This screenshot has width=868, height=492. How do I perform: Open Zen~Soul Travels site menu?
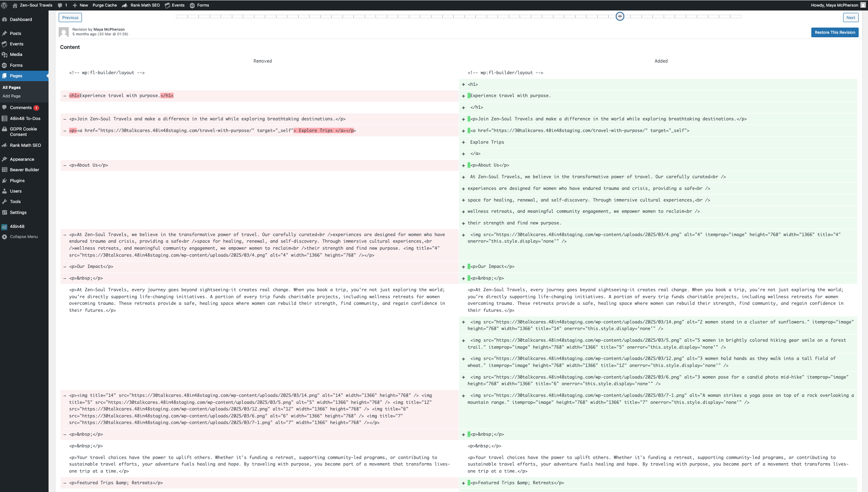click(x=33, y=5)
